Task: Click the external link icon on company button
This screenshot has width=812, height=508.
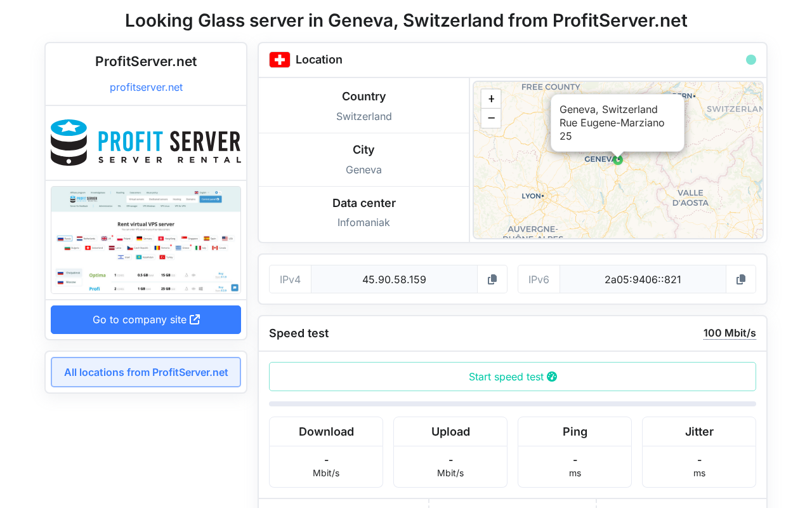Action: pos(195,319)
